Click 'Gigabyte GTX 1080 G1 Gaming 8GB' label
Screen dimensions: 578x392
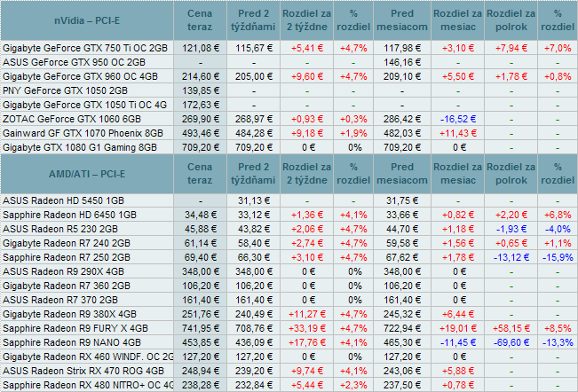80,147
